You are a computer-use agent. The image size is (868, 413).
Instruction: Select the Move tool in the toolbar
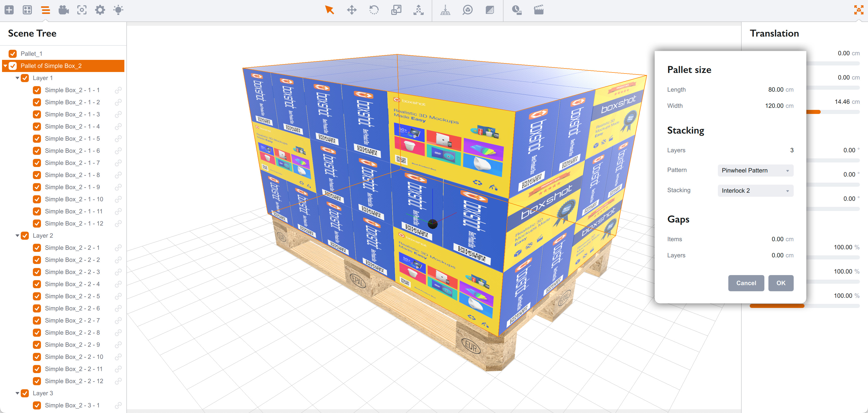click(x=352, y=10)
